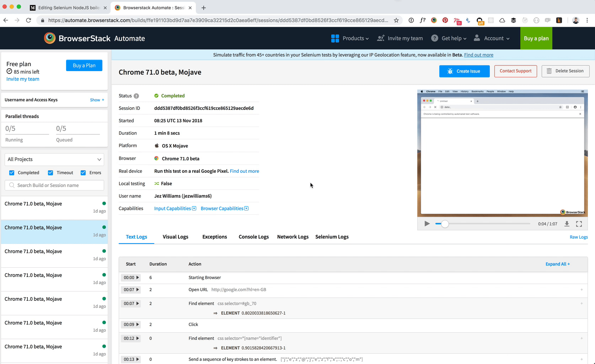
Task: Open the All Projects dropdown
Action: (x=54, y=160)
